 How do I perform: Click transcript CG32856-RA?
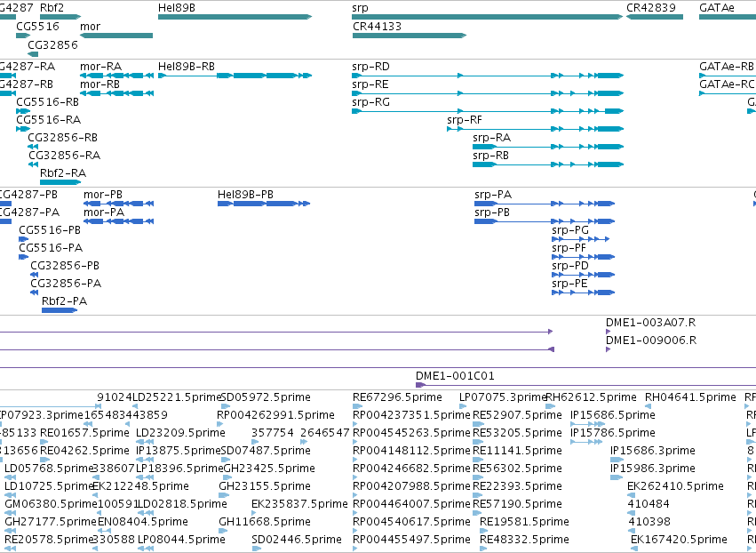[33, 164]
